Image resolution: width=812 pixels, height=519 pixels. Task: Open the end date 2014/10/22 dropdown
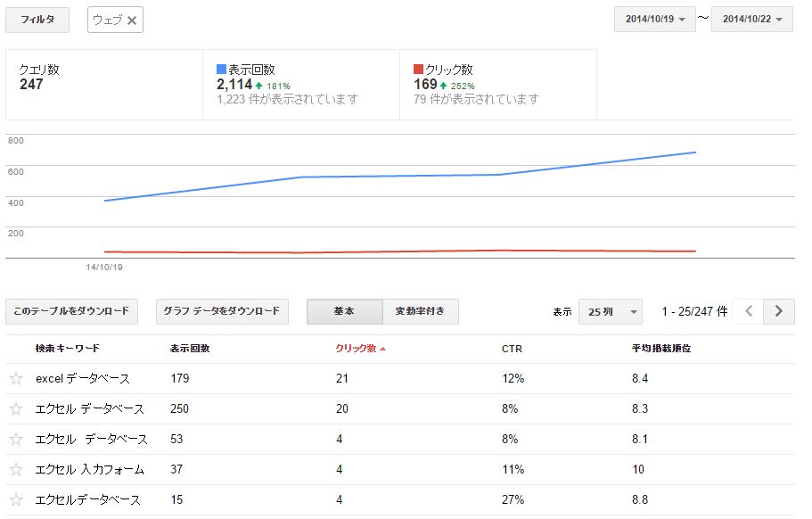(x=751, y=20)
